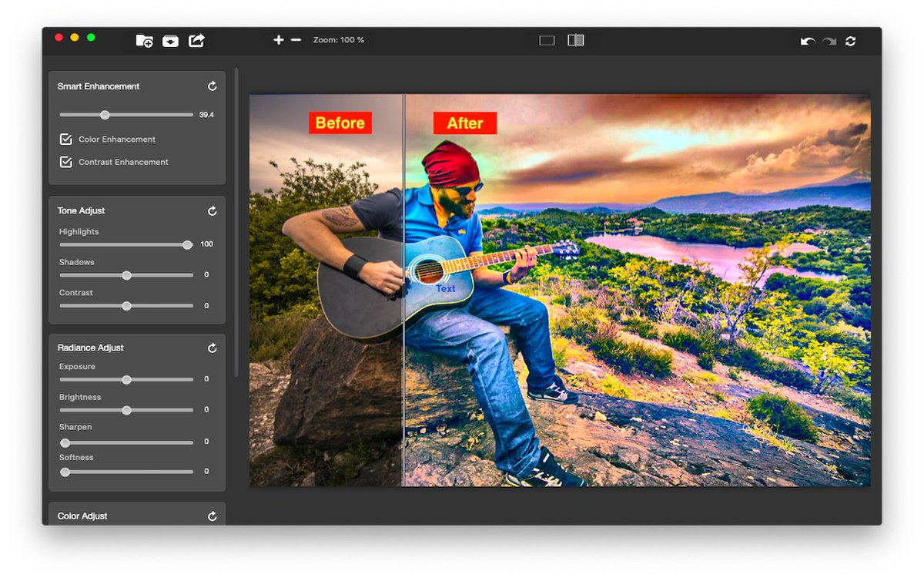Reset Smart Enhancement panel
The width and height of the screenshot is (924, 578).
pyautogui.click(x=213, y=86)
